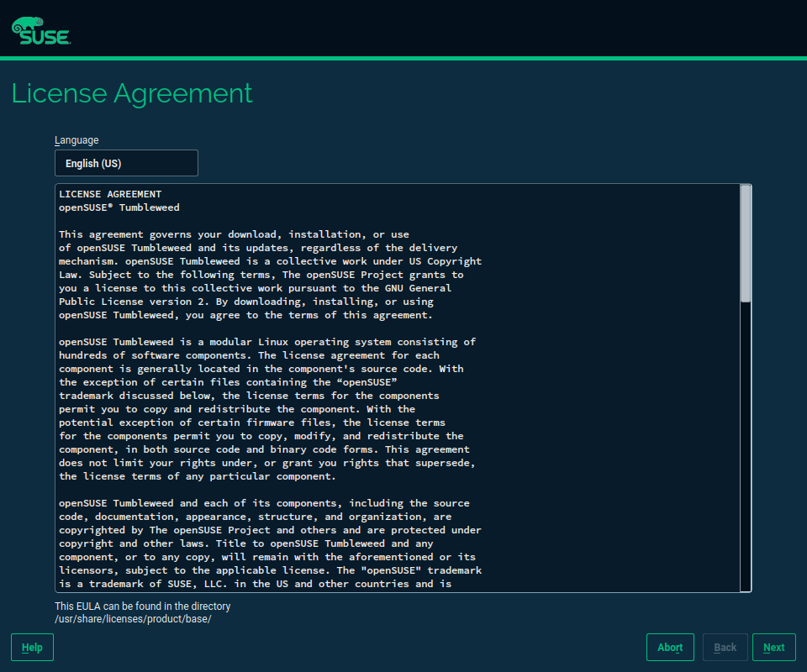Viewport: 807px width, 672px height.
Task: Click the 'openSUSE® Tumbleweed' line in license
Action: coord(119,207)
